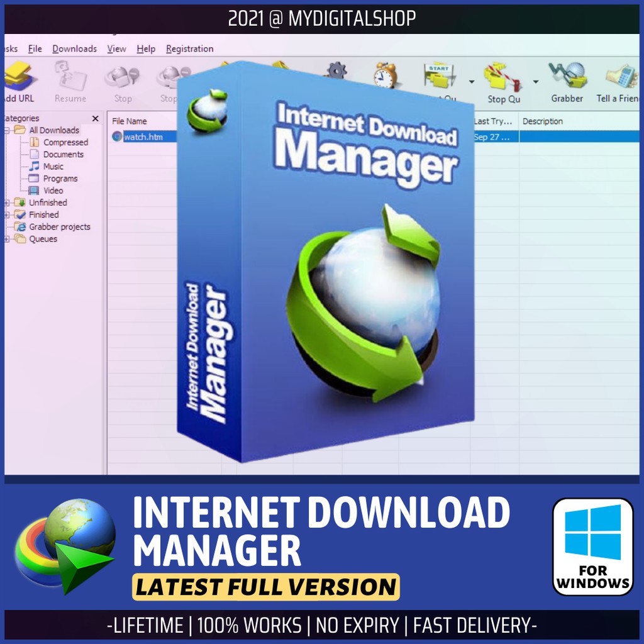The image size is (644, 644).
Task: Click the Start Queue toolbar icon
Action: click(x=440, y=75)
